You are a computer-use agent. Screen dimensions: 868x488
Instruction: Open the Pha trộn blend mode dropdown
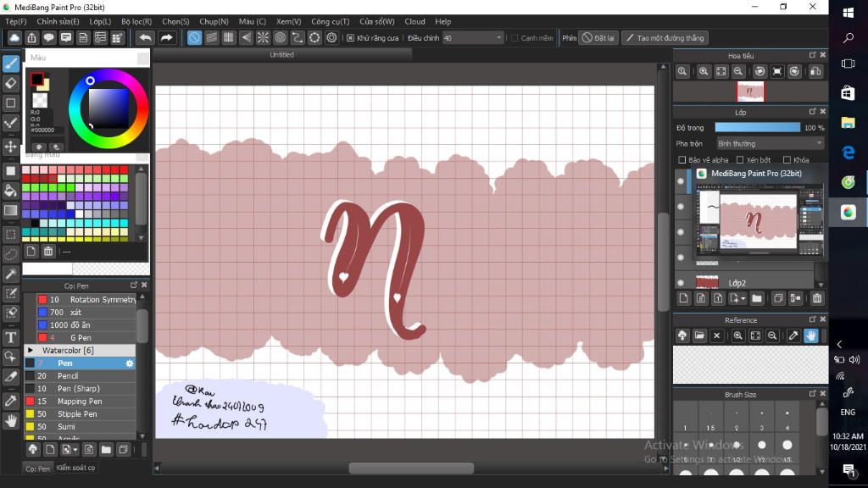770,143
